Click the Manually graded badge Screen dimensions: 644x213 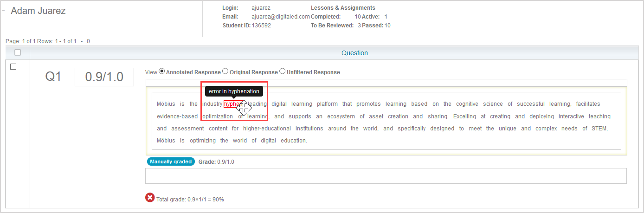pyautogui.click(x=171, y=161)
